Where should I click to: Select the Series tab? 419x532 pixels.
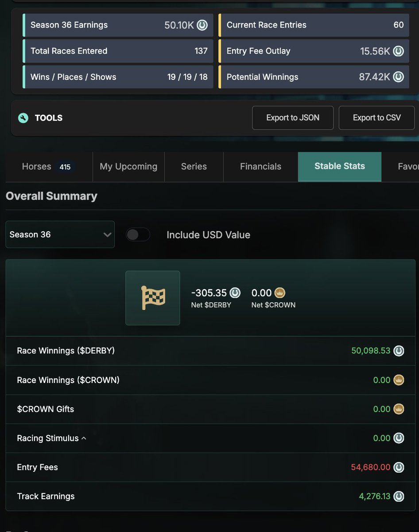(194, 167)
